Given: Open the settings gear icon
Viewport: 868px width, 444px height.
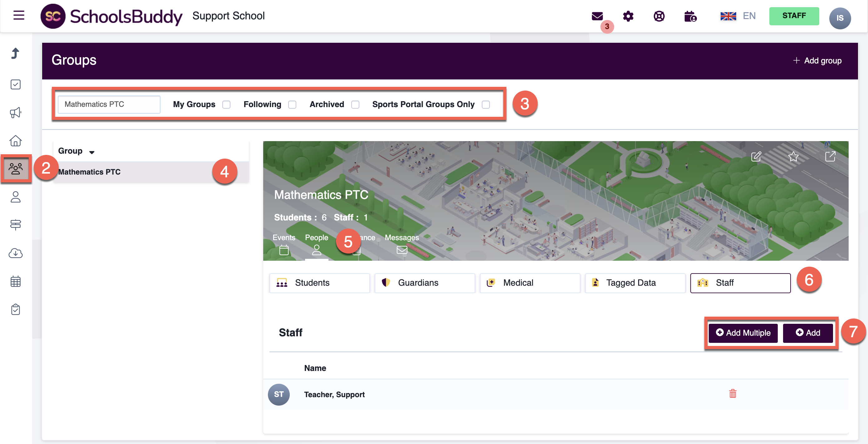Looking at the screenshot, I should (628, 16).
